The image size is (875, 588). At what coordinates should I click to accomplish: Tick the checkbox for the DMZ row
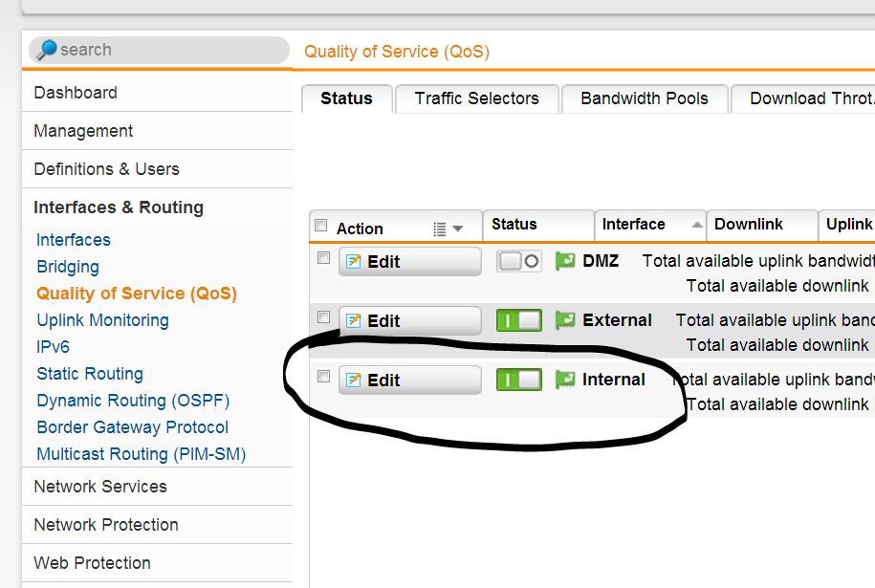coord(323,258)
